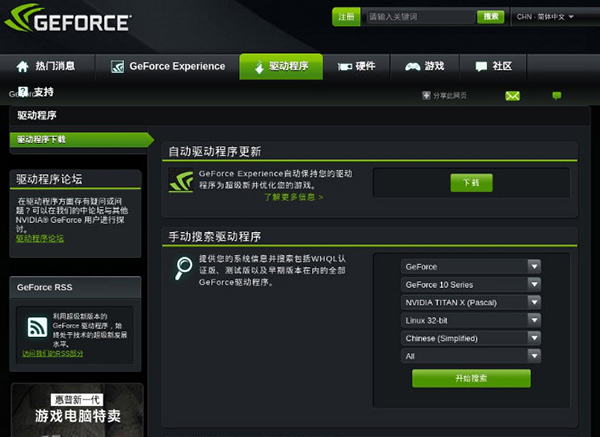Click the RSS feed icon

(38, 327)
